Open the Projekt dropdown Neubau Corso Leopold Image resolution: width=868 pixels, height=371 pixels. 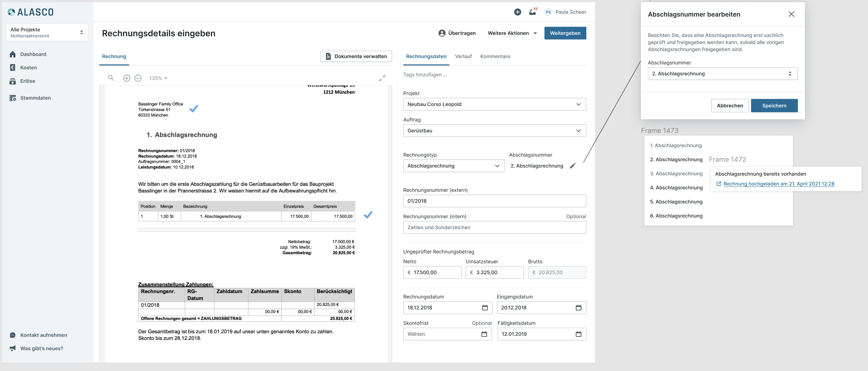click(x=494, y=104)
